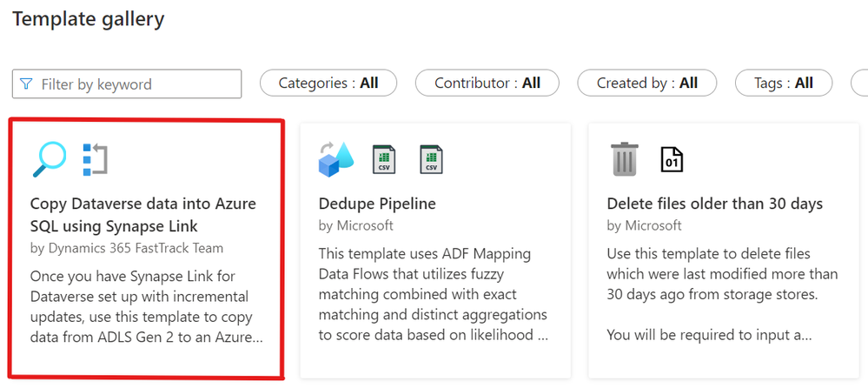The height and width of the screenshot is (388, 868).
Task: Click the magnifying glass Lookup icon on Dataverse card
Action: click(49, 159)
